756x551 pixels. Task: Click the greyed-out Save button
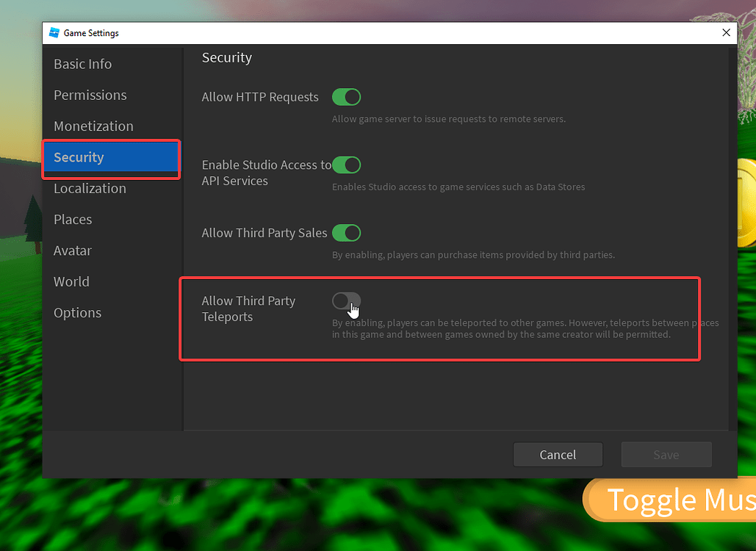point(666,455)
